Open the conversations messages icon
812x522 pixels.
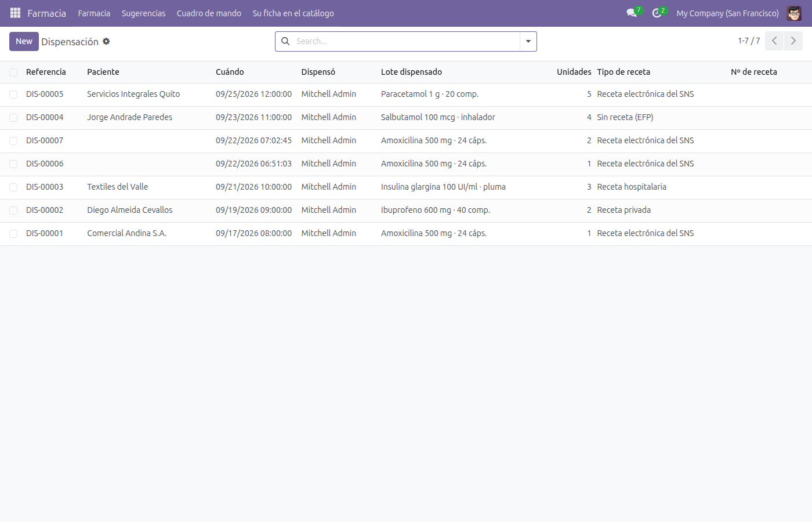[x=632, y=13]
